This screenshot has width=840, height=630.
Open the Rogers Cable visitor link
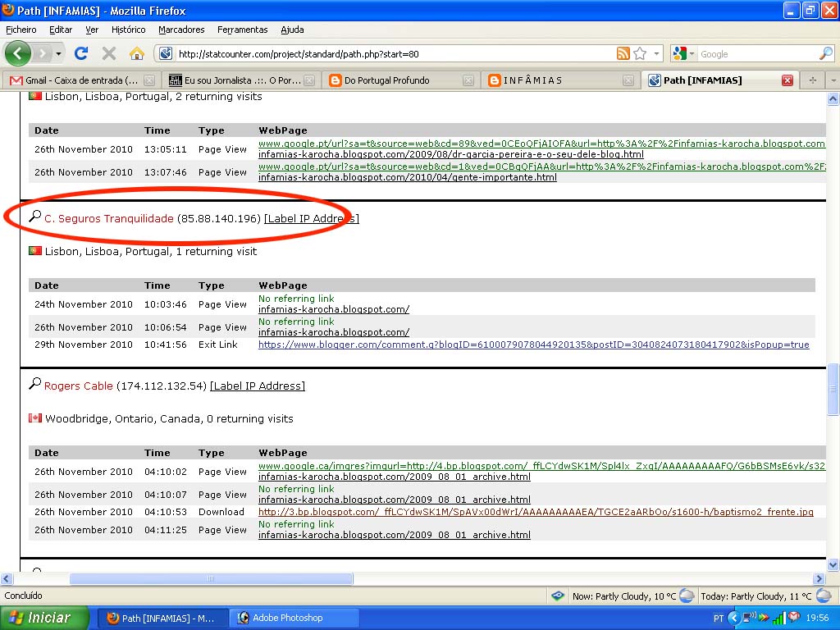click(78, 386)
